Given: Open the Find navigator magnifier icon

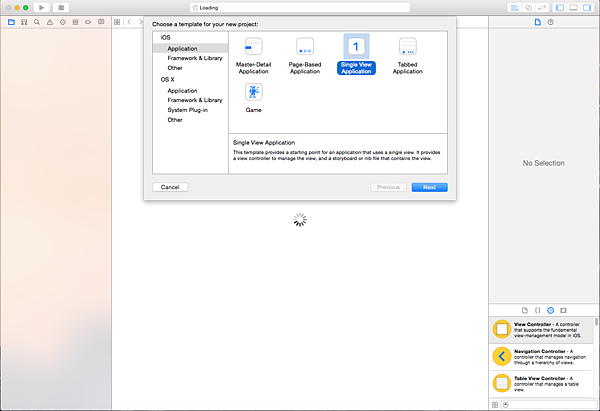Looking at the screenshot, I should click(37, 22).
